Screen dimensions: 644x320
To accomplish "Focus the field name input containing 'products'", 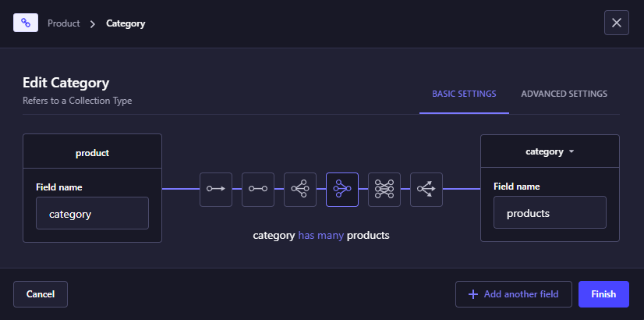I will [x=550, y=212].
